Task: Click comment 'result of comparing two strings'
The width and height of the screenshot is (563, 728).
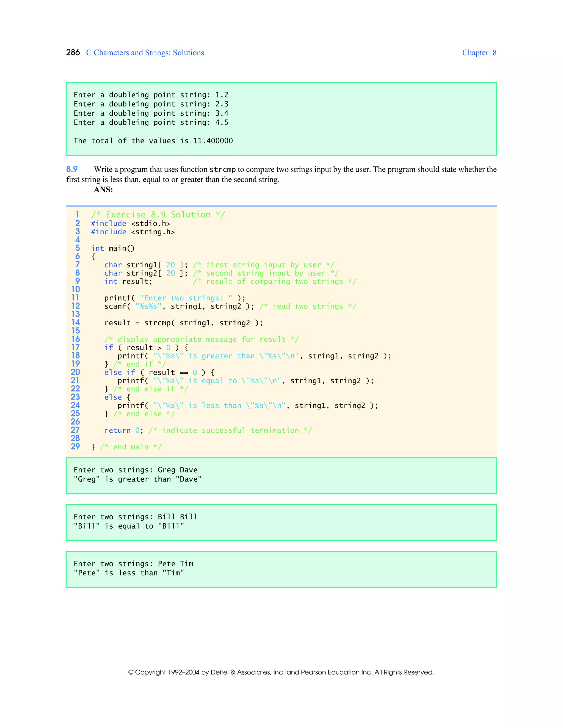Action: tap(275, 281)
